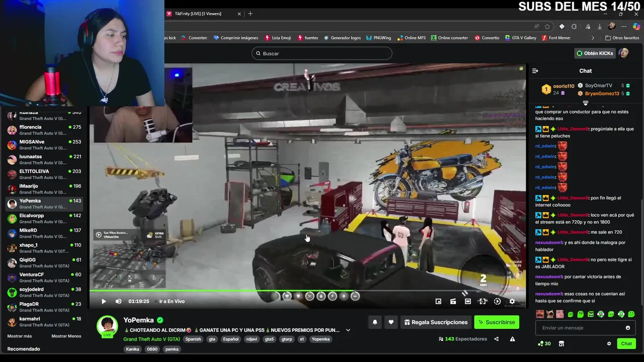Screen dimensions: 644x362
Task: View the 30 channel points balance
Action: (x=544, y=344)
